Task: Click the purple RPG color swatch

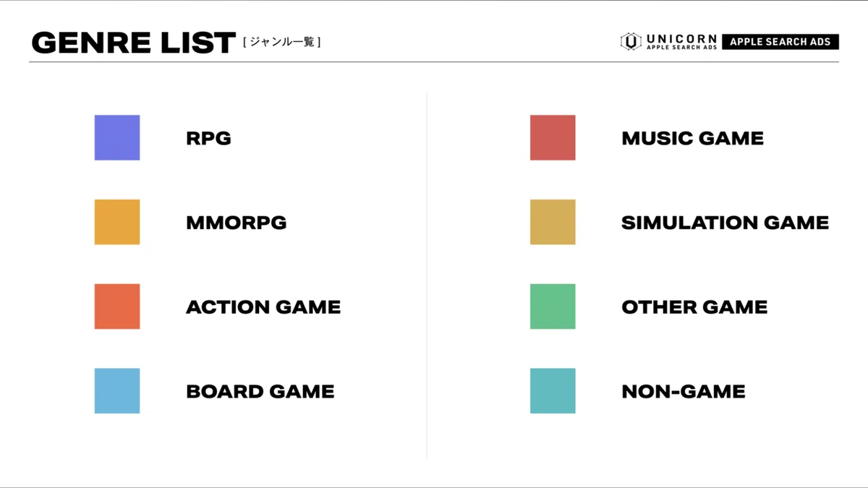Action: pyautogui.click(x=117, y=137)
